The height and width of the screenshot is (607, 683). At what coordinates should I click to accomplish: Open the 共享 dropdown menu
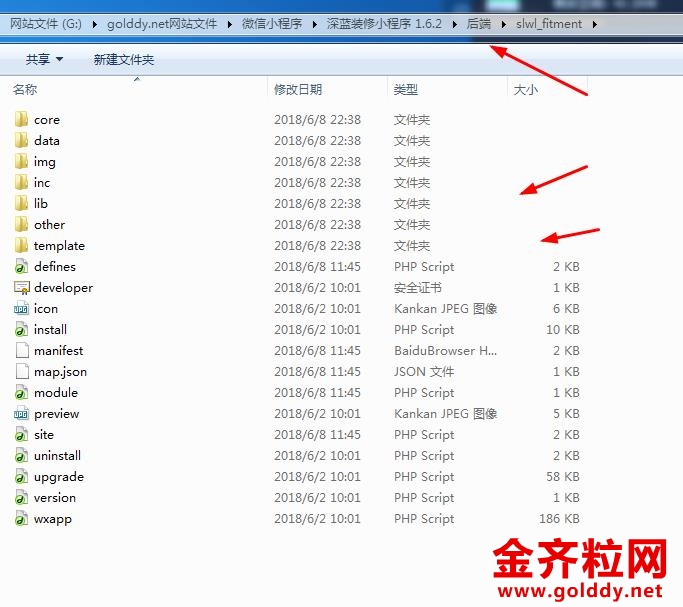click(x=44, y=59)
